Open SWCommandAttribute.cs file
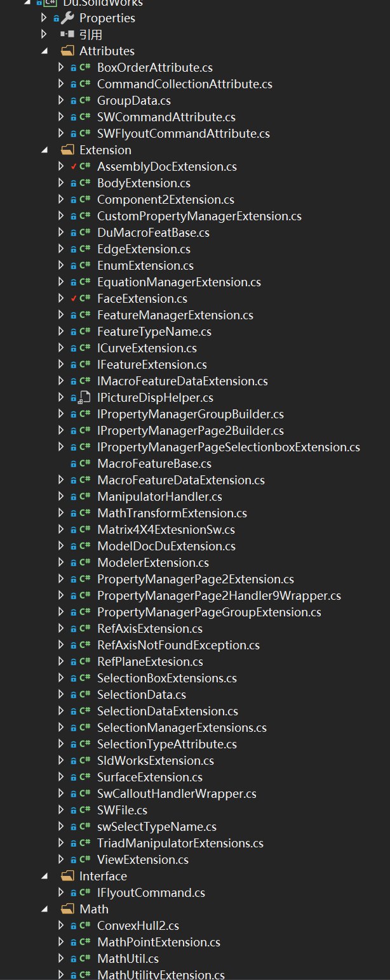 tap(166, 117)
